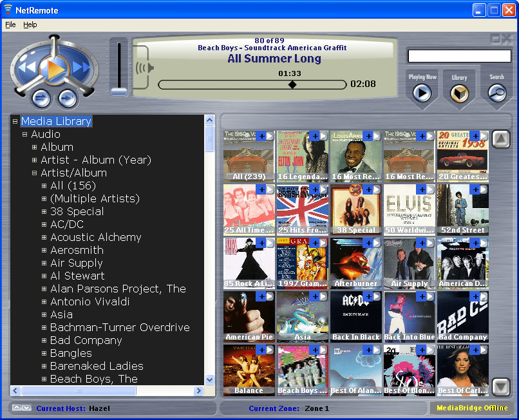Select Beach Boys, The in the tree
Viewport: 519px width, 420px height.
[93, 379]
